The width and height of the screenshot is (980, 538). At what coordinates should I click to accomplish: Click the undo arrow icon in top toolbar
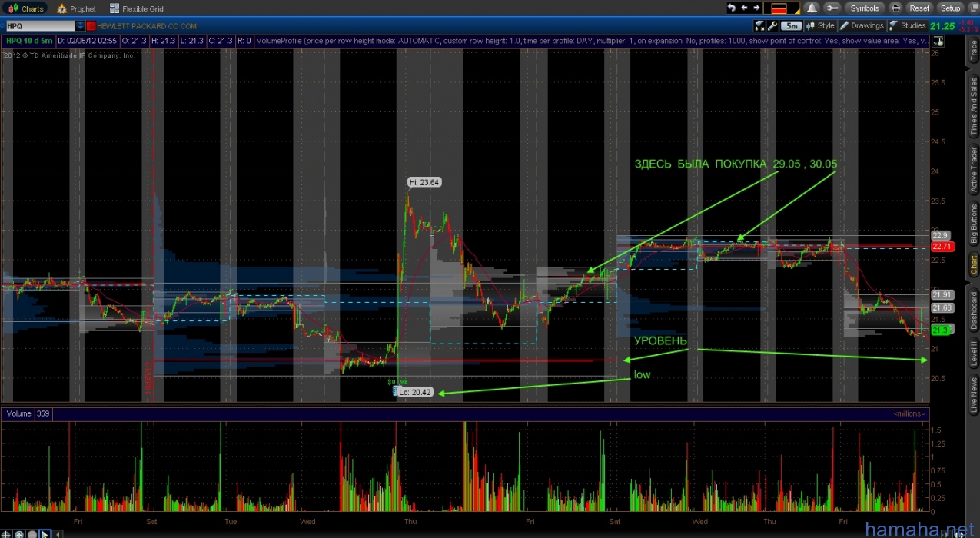click(732, 8)
